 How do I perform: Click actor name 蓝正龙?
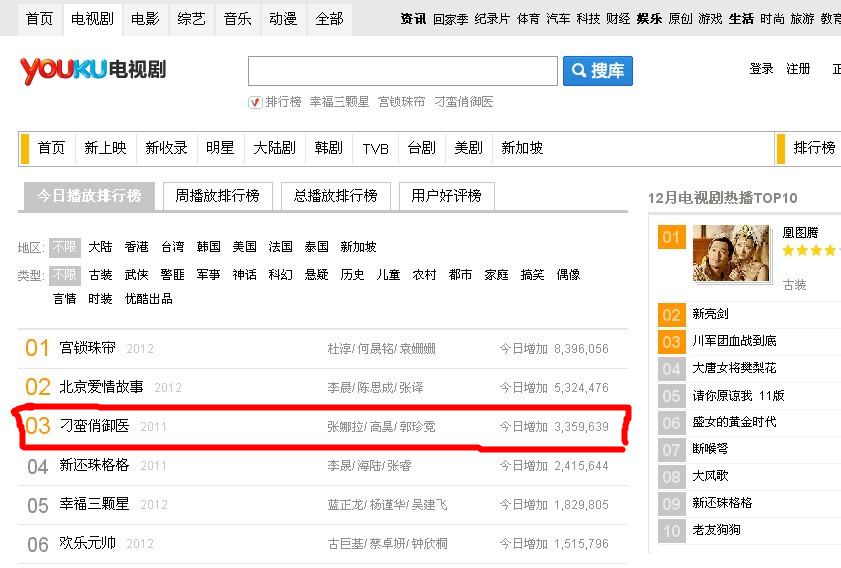pos(345,505)
